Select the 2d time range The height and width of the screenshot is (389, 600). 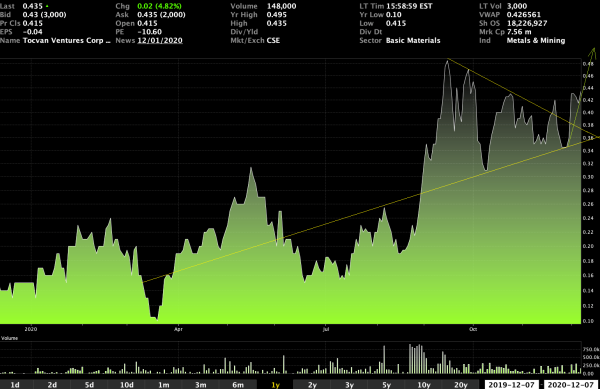click(52, 384)
